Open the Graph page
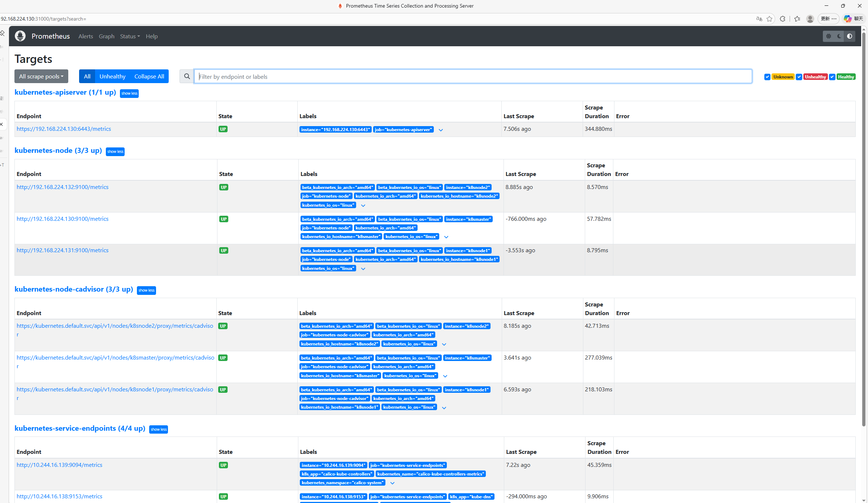The height and width of the screenshot is (503, 868). click(107, 36)
